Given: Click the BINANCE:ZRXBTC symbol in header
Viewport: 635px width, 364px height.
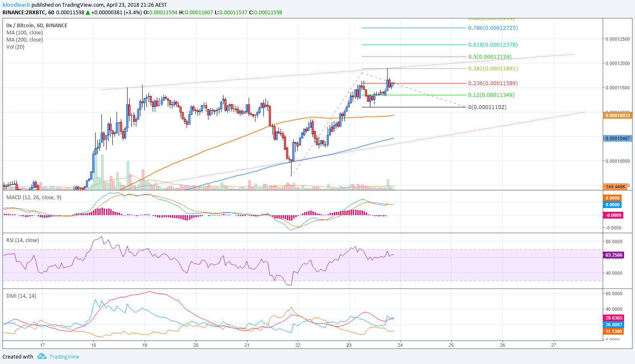Looking at the screenshot, I should 24,12.
